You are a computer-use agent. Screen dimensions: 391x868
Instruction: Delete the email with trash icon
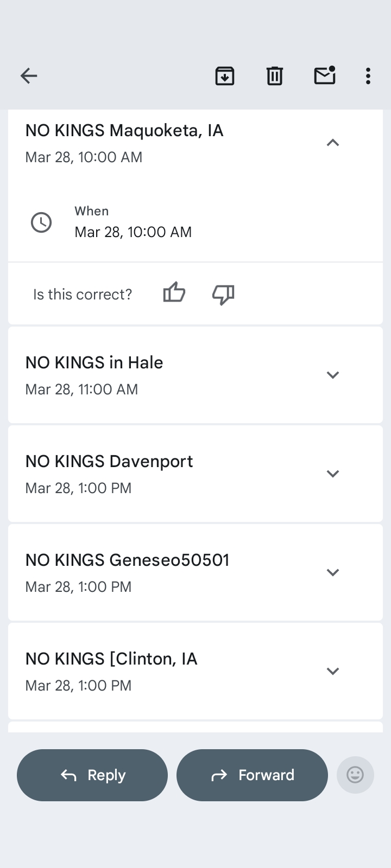coord(275,76)
